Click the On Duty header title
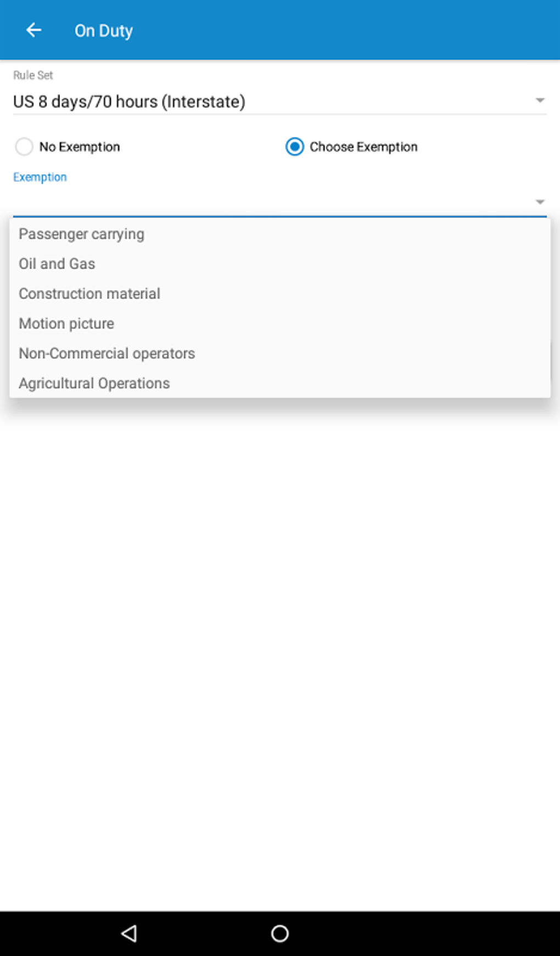The image size is (560, 956). [x=104, y=31]
